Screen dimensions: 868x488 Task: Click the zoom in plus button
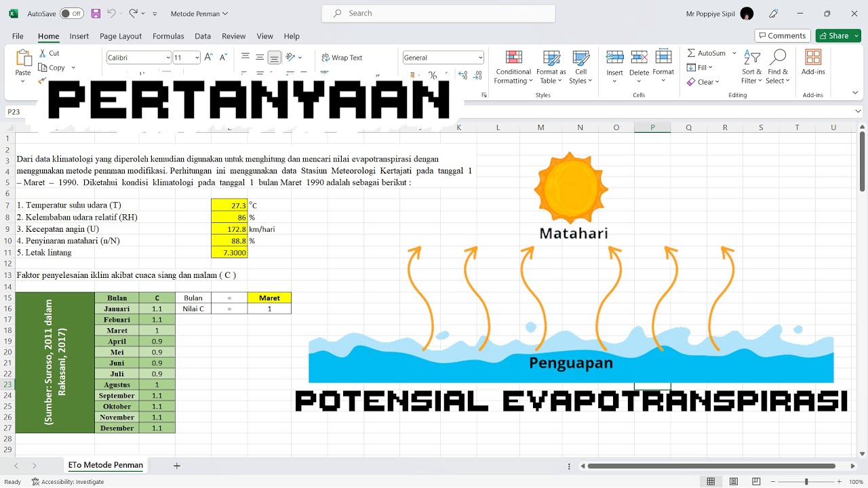pyautogui.click(x=838, y=482)
